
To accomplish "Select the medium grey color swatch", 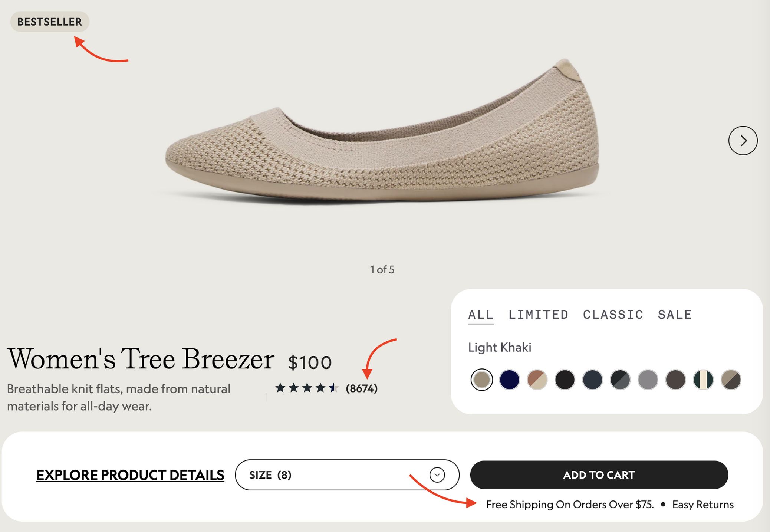I will pyautogui.click(x=648, y=380).
